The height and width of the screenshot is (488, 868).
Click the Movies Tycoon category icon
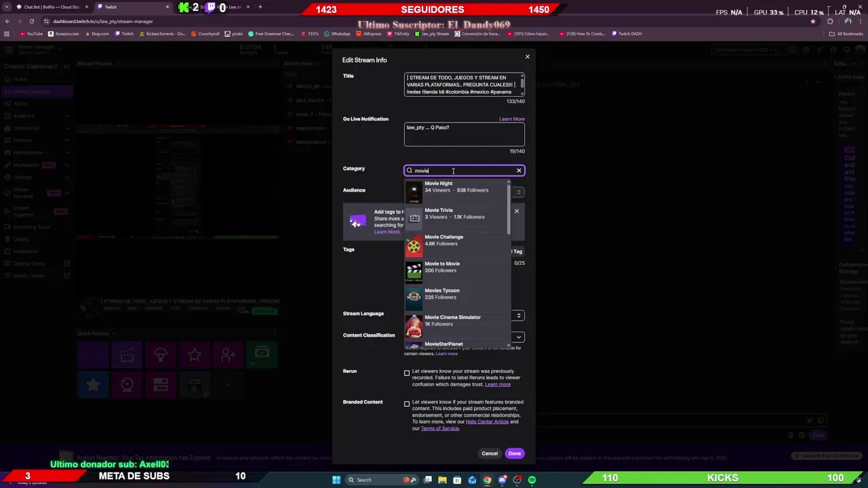point(414,299)
